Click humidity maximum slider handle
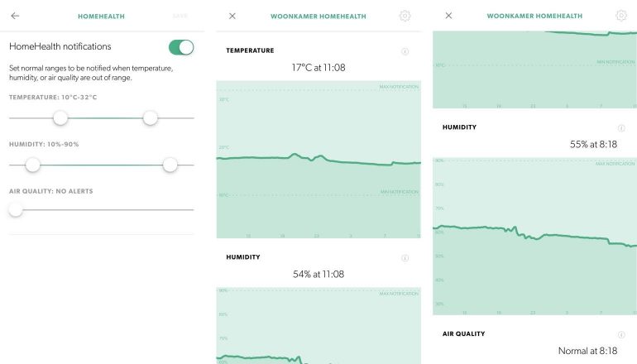This screenshot has width=637, height=364. tap(170, 165)
